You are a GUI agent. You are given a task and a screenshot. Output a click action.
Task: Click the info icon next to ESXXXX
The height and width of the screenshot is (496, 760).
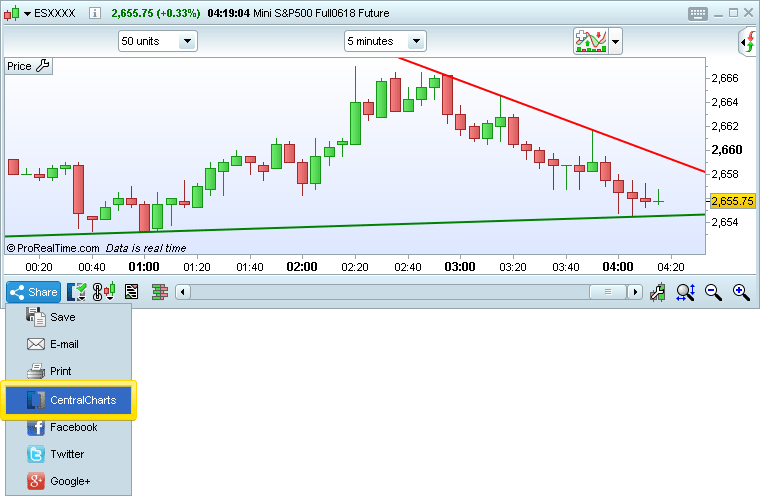click(94, 13)
